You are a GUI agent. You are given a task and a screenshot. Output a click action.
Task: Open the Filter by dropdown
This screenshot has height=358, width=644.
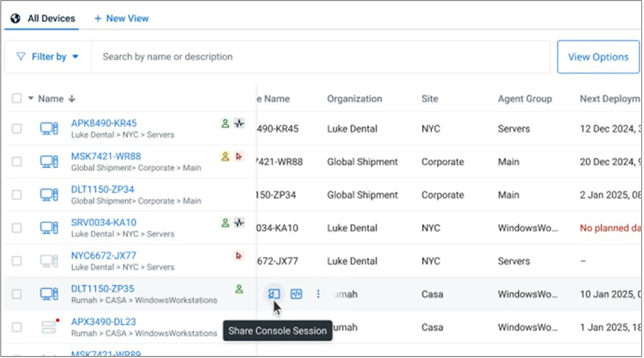tap(47, 57)
